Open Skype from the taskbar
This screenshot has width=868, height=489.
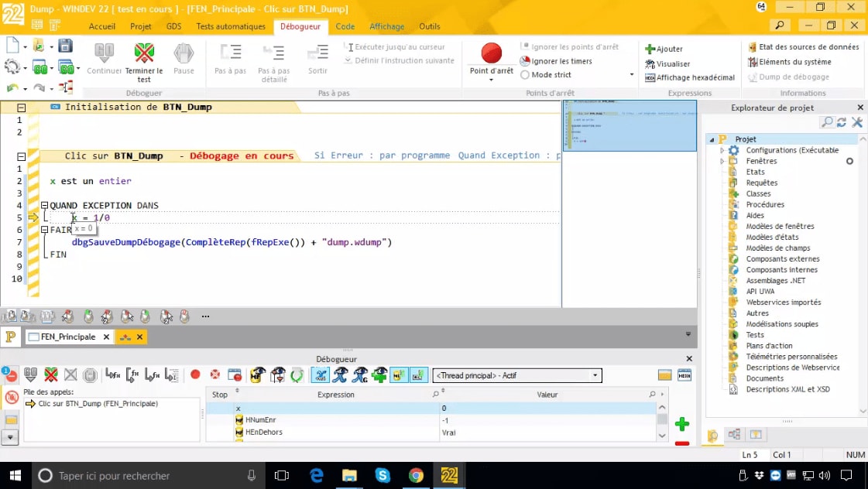(383, 475)
